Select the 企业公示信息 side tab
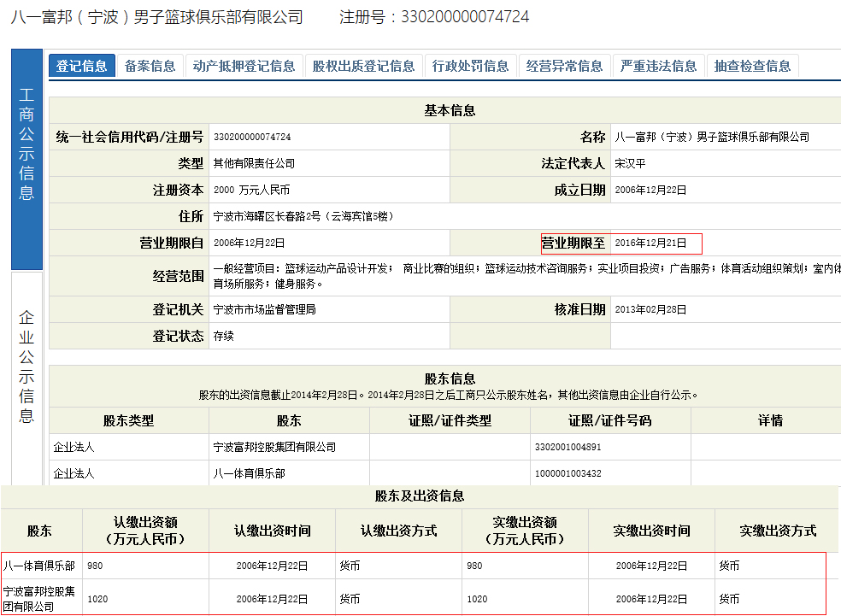Image resolution: width=841 pixels, height=616 pixels. pos(26,378)
